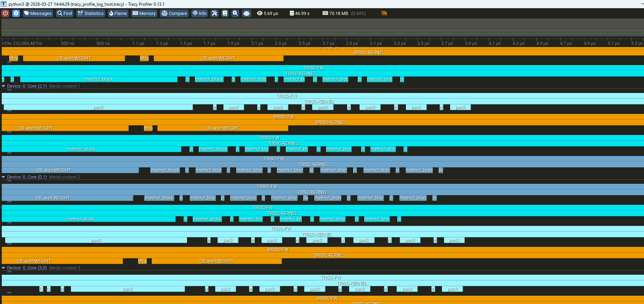Click the red power connection icon
644x304 pixels.
click(x=5, y=13)
